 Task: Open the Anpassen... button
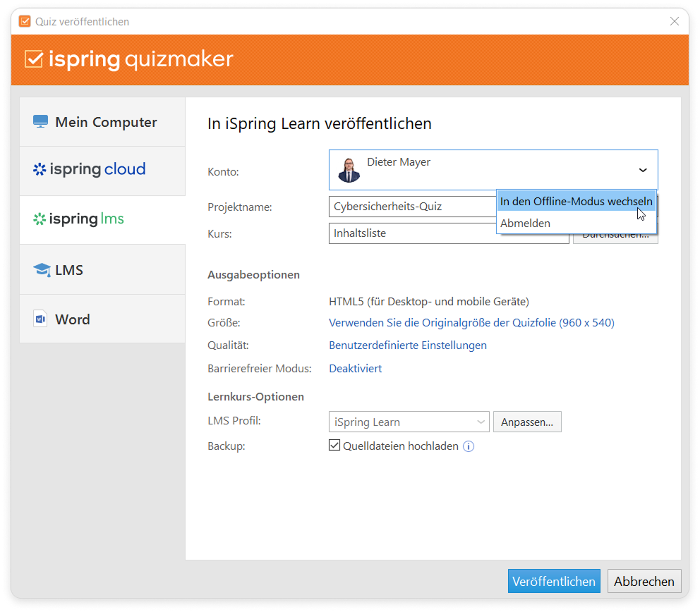[x=526, y=422]
